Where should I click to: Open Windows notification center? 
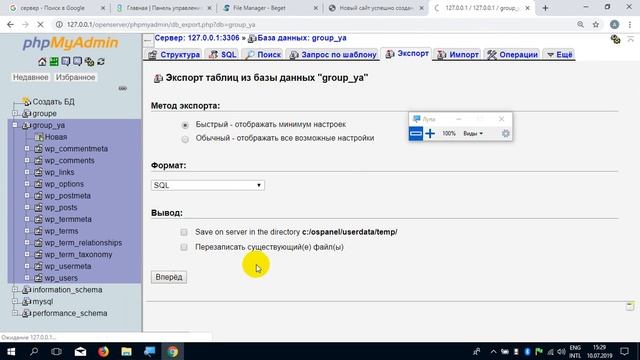tap(624, 351)
